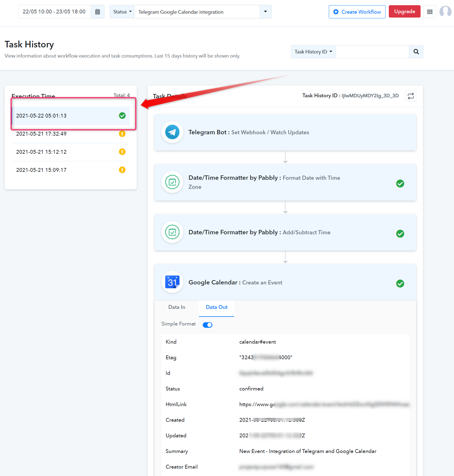Click the Google Calendar app icon

172,282
